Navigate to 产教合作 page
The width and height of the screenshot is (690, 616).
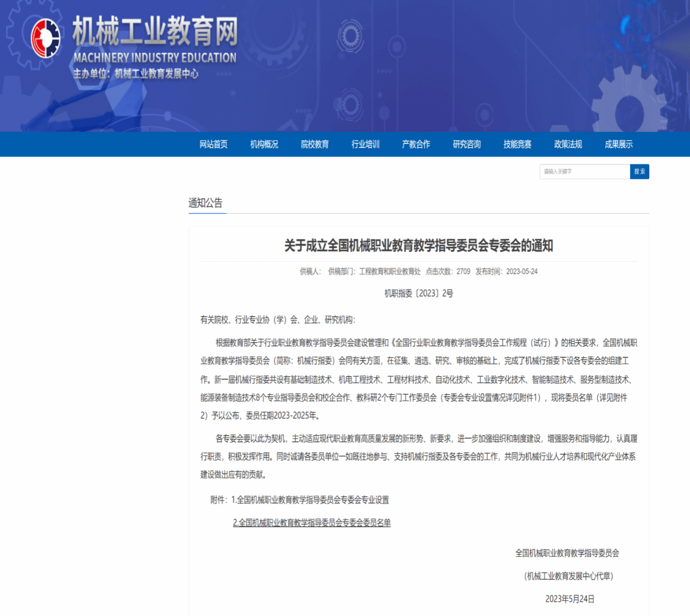[416, 144]
